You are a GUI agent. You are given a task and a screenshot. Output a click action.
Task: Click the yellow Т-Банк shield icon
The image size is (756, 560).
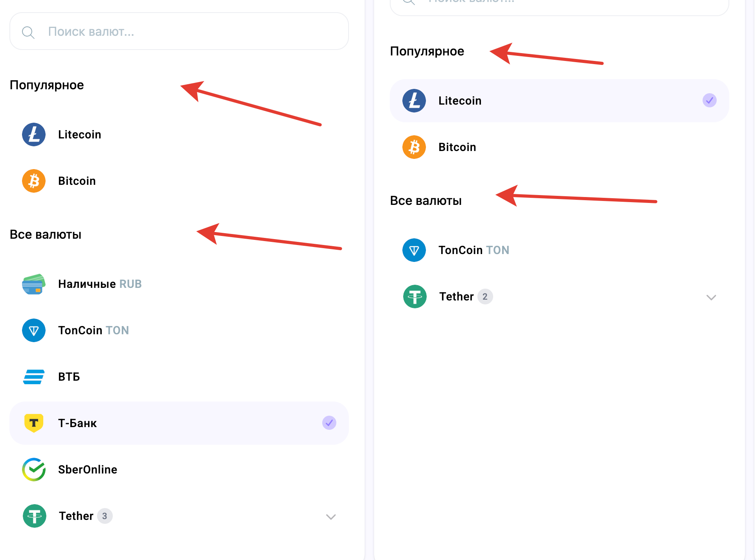pos(34,423)
